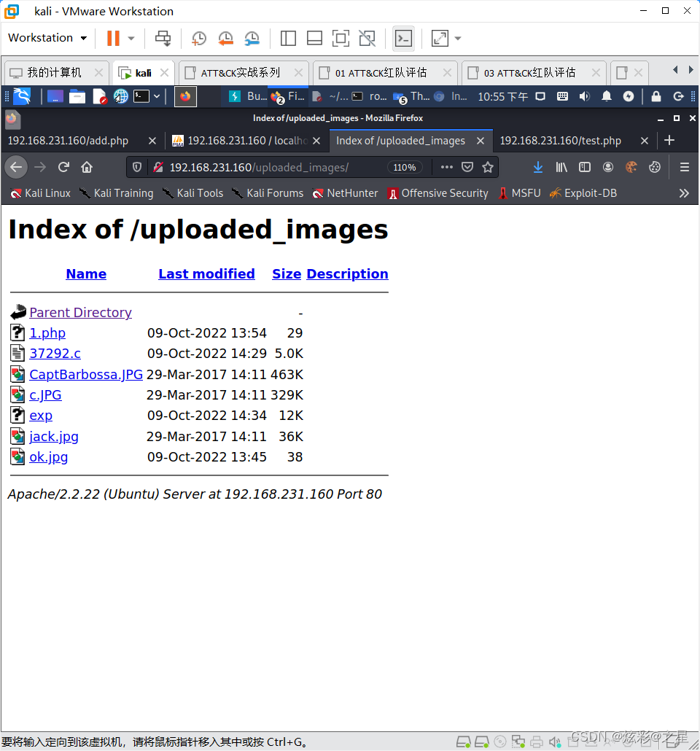
Task: Open the 1.php file link
Action: (47, 333)
